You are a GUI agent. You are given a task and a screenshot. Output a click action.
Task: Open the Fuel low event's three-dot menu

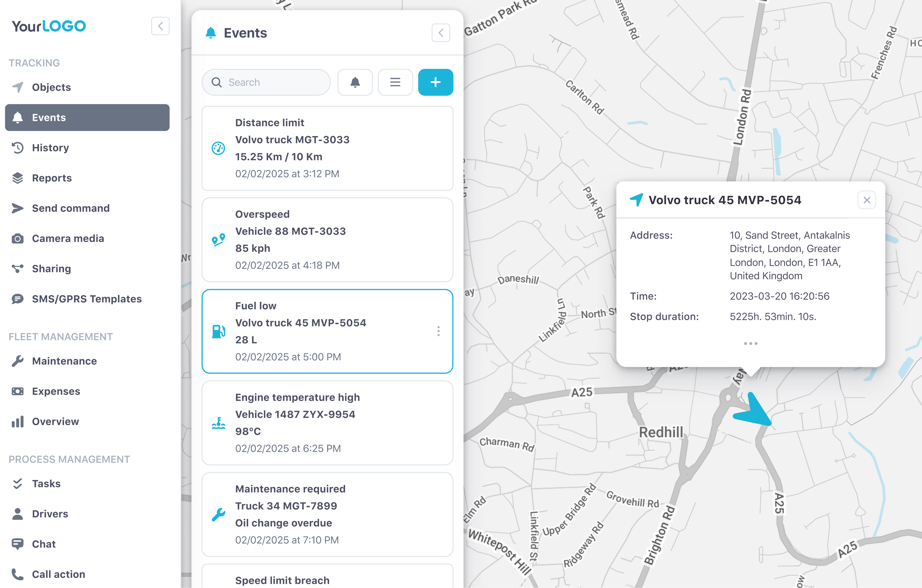point(438,331)
